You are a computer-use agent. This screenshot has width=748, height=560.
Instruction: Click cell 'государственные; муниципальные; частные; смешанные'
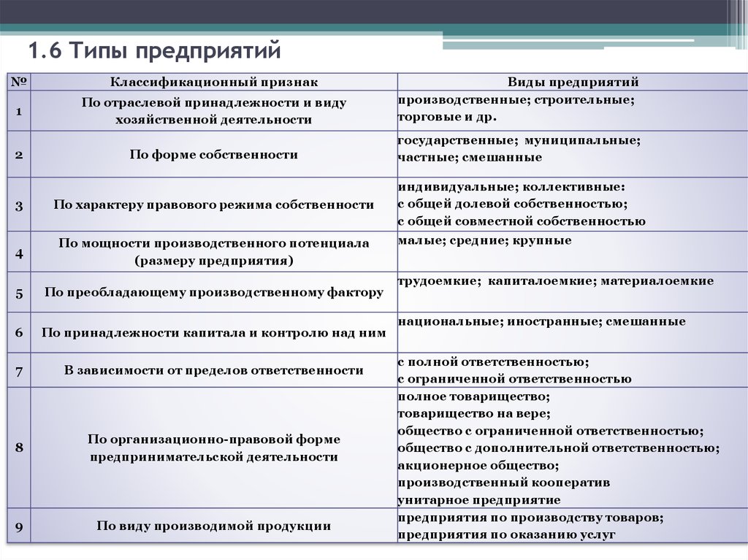click(x=573, y=155)
